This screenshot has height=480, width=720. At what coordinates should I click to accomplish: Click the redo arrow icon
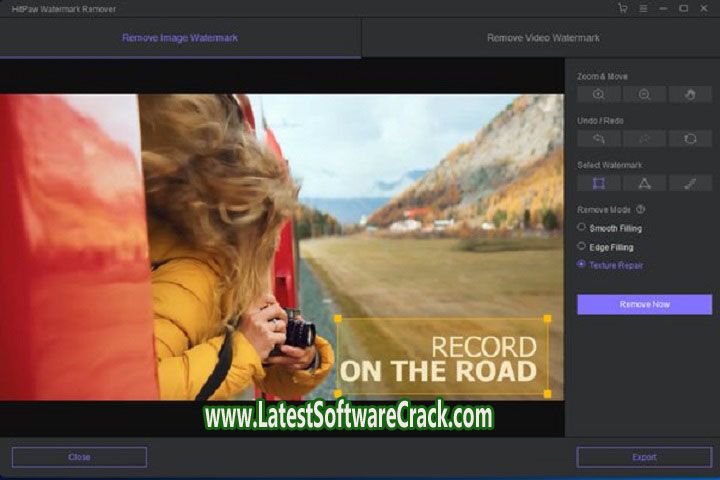644,138
